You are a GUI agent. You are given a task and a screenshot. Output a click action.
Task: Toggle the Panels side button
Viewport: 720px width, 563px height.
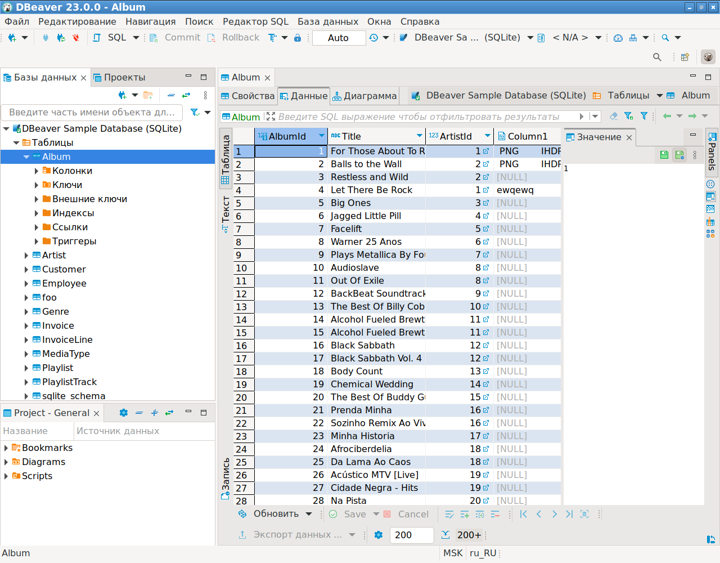pos(711,152)
